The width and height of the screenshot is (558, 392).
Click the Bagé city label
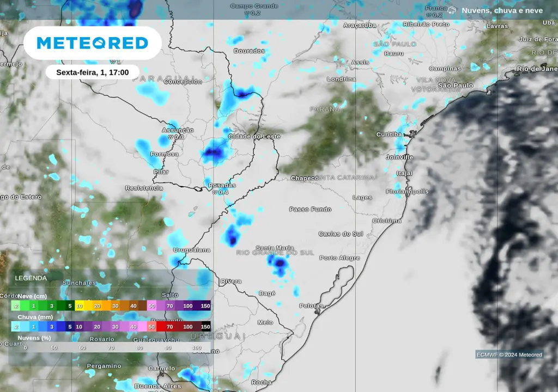point(267,293)
